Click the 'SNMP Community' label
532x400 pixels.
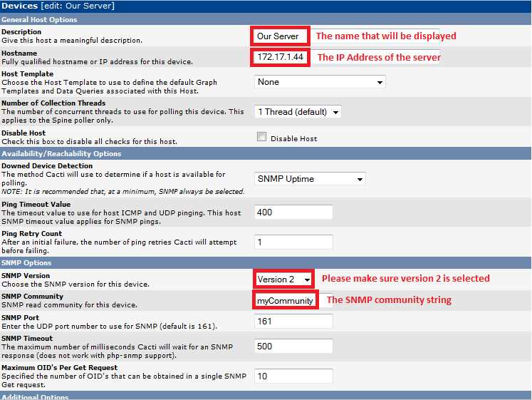(32, 296)
